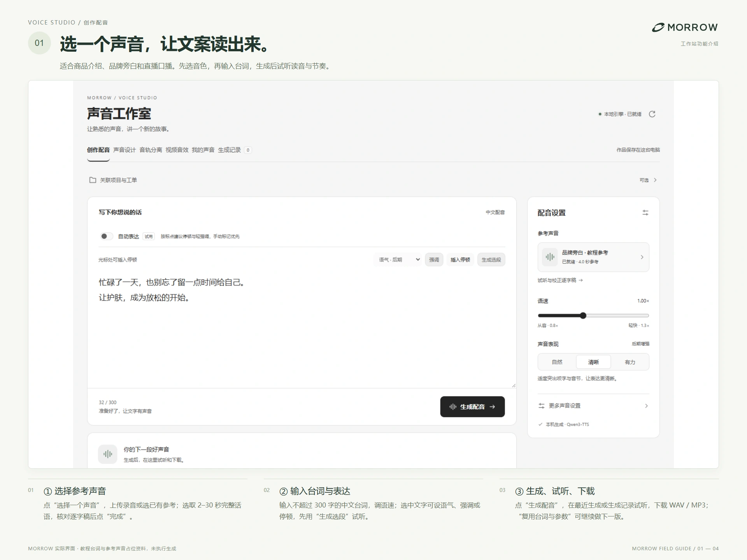The image size is (747, 560).
Task: Click the waveform icon in 品牌旁白 reference card
Action: pyautogui.click(x=550, y=257)
